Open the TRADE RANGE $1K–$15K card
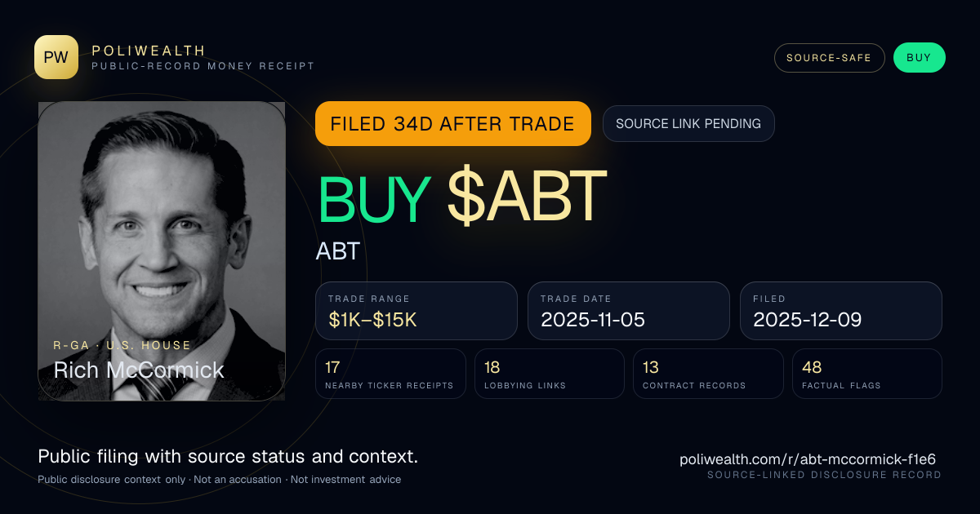Image resolution: width=980 pixels, height=514 pixels. click(416, 311)
